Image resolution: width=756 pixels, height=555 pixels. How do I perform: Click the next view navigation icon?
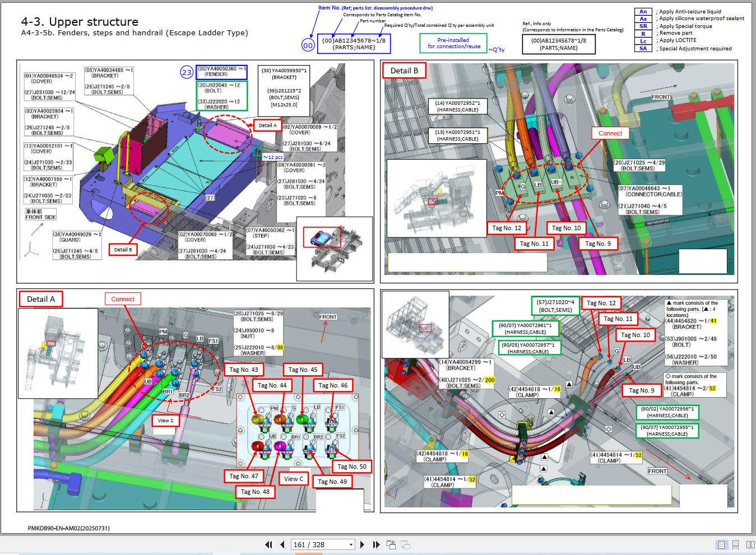click(406, 544)
